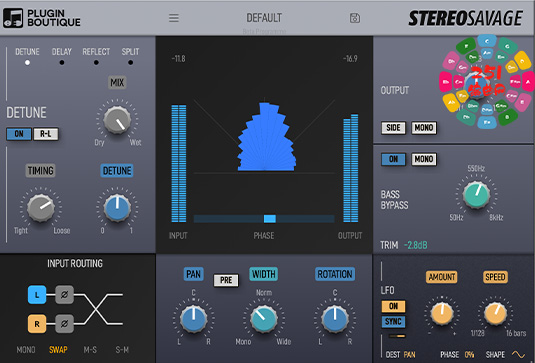Click the LFO Amount knob

tap(442, 313)
